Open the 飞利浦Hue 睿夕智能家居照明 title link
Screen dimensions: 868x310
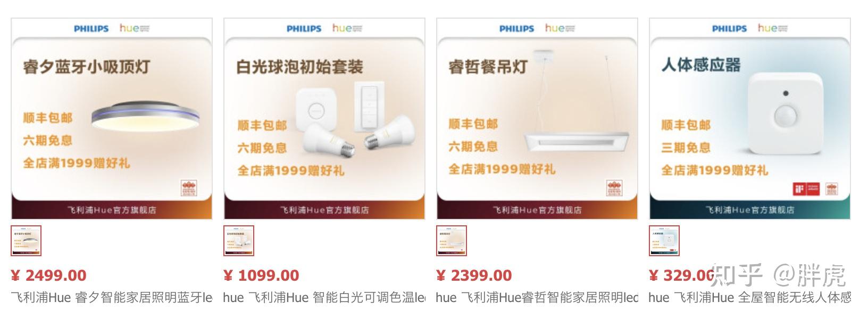click(112, 297)
